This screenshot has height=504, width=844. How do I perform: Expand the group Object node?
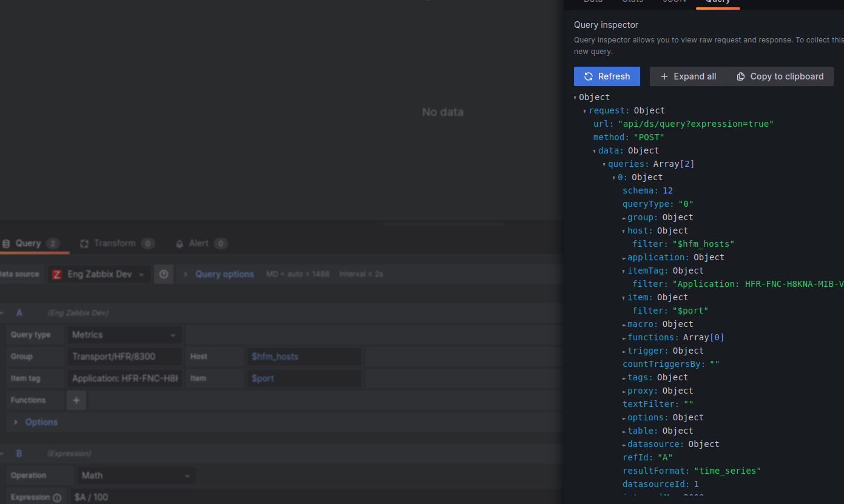click(624, 217)
